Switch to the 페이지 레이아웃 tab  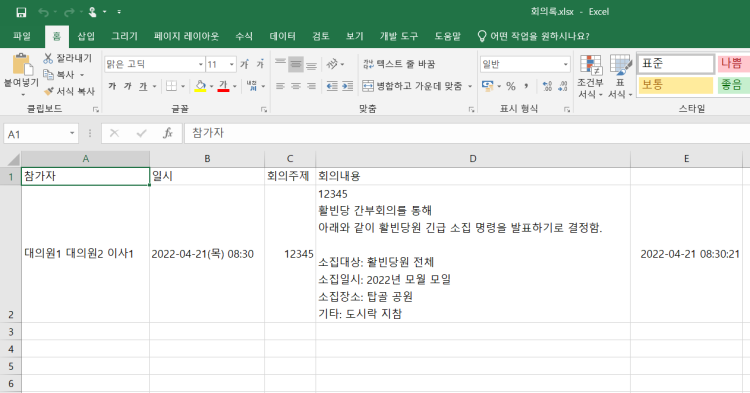[186, 36]
